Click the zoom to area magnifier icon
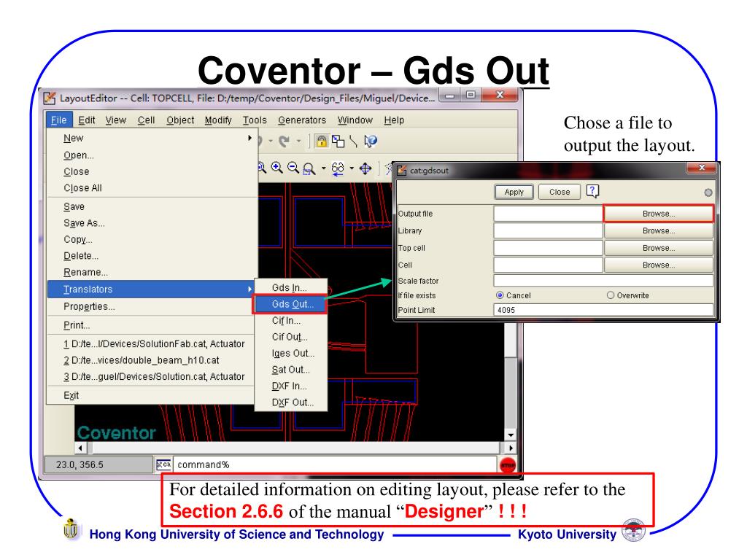The image size is (747, 560). point(309,168)
